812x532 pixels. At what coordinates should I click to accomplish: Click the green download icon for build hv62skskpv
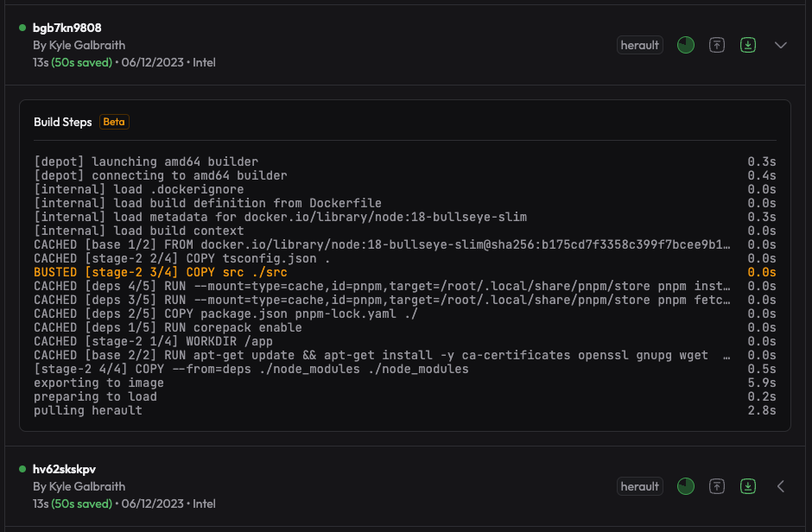748,486
